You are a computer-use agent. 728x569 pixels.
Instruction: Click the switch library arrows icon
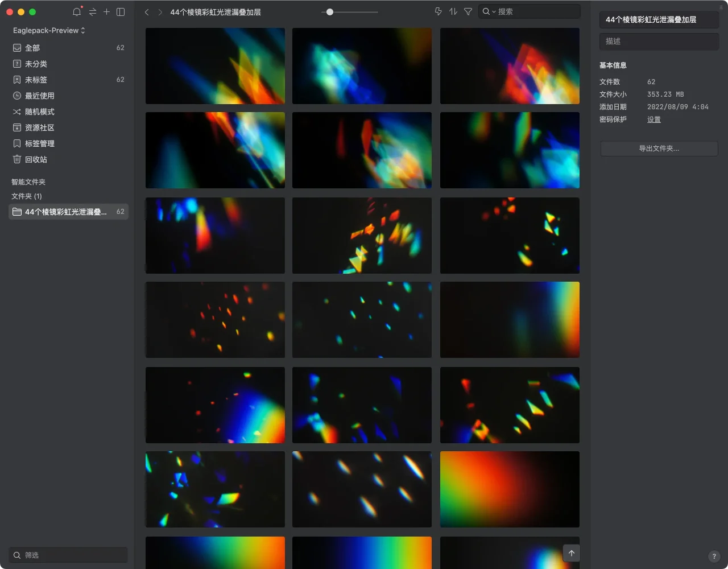coord(93,11)
